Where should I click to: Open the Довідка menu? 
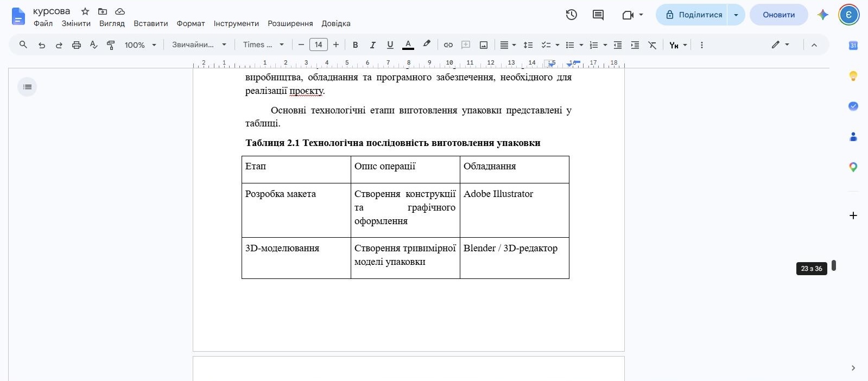click(336, 24)
